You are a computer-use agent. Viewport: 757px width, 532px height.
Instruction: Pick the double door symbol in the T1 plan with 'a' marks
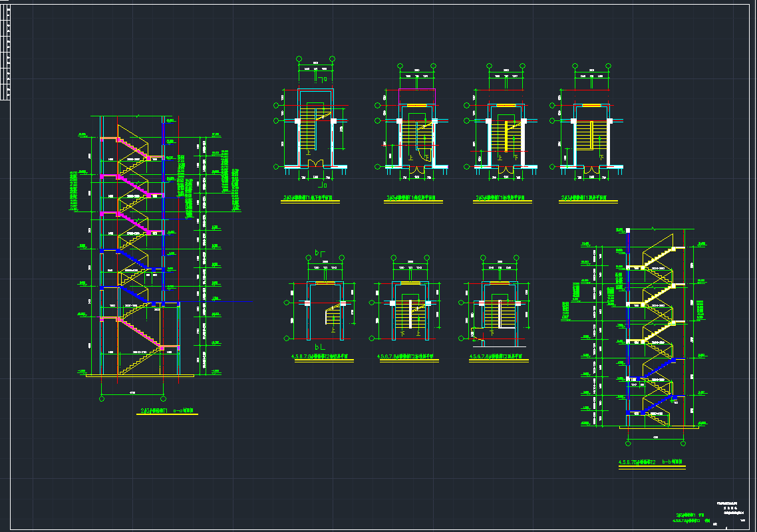point(315,164)
